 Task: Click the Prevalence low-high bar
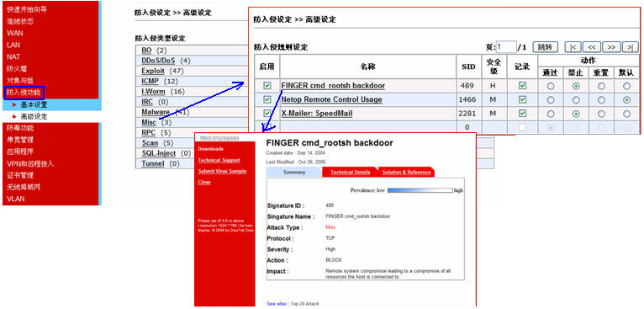pos(420,190)
